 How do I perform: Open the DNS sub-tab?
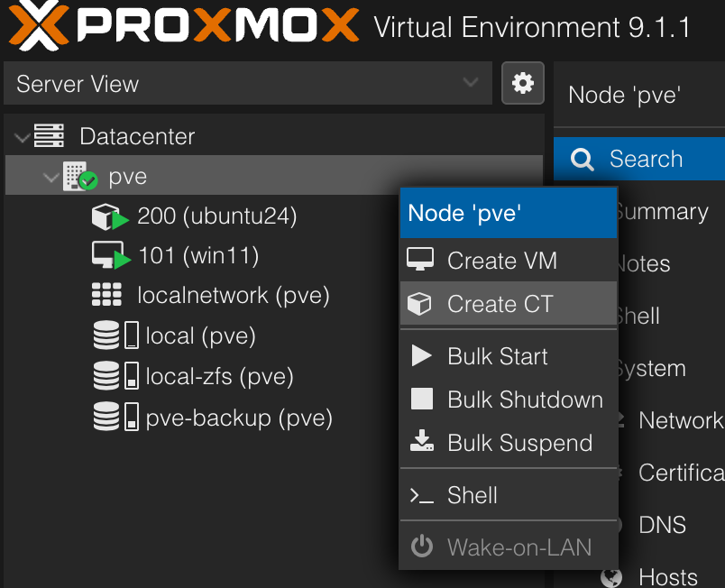coord(662,525)
